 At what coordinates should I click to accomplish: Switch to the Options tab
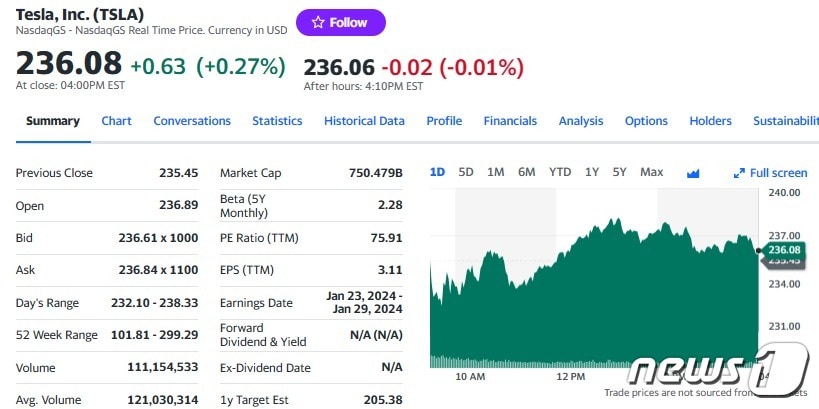(646, 121)
